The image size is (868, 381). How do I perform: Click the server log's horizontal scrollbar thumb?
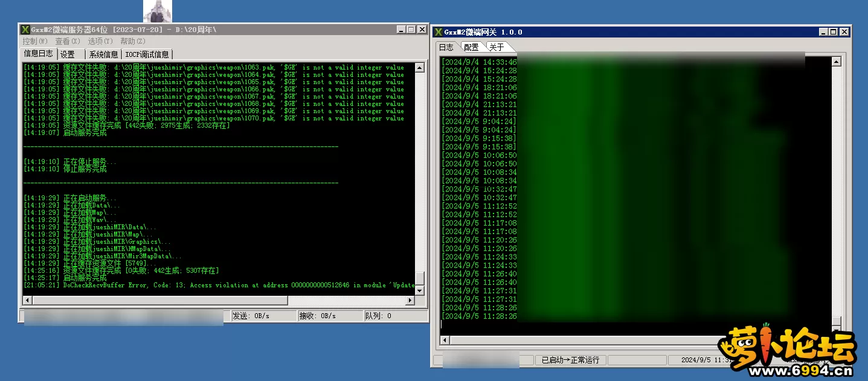160,300
